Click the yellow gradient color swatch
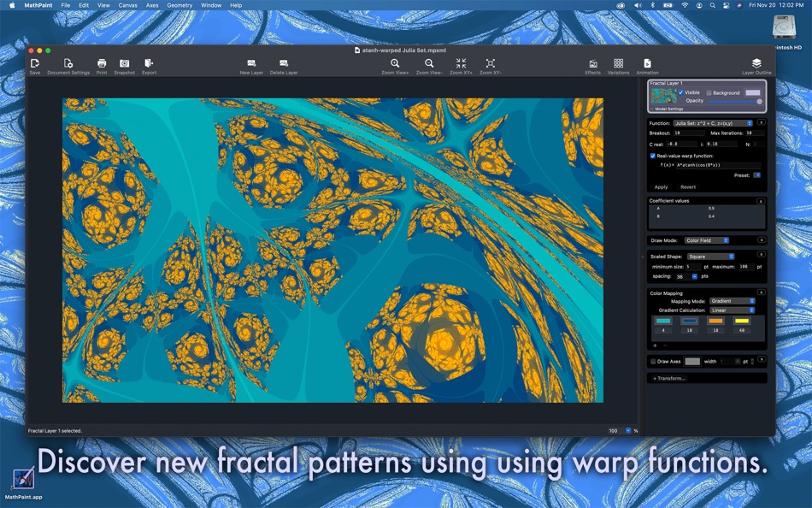 click(742, 322)
